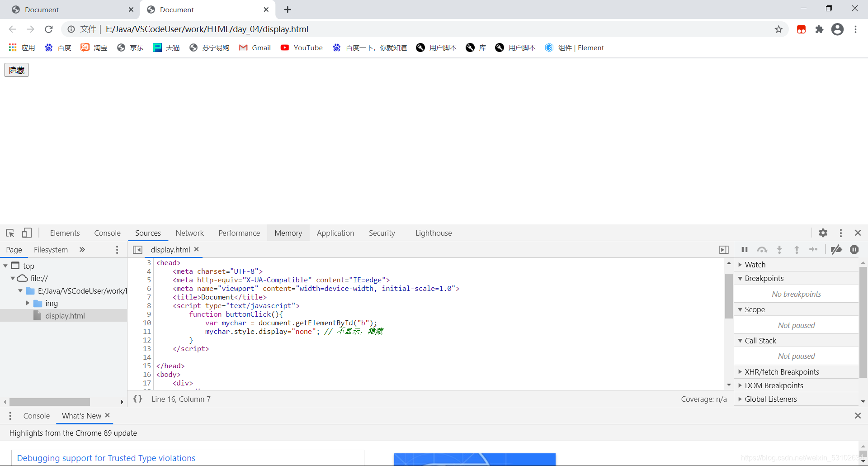Toggle the device toolbar icon

tap(27, 233)
